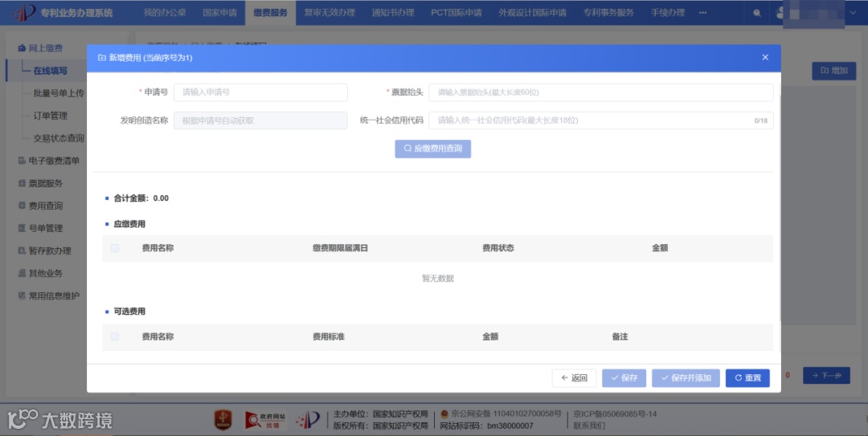Click the 专利业务办理系统 logo icon

click(x=24, y=12)
